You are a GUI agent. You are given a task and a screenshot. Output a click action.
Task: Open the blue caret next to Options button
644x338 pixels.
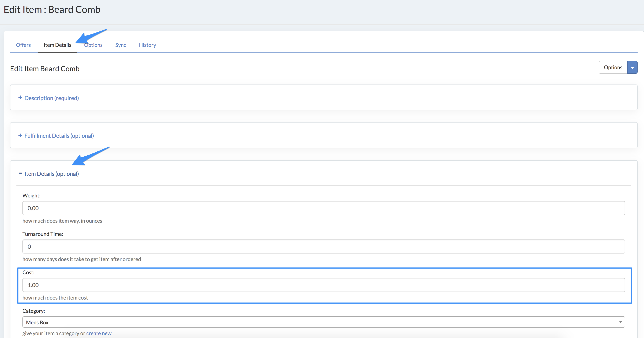point(632,67)
